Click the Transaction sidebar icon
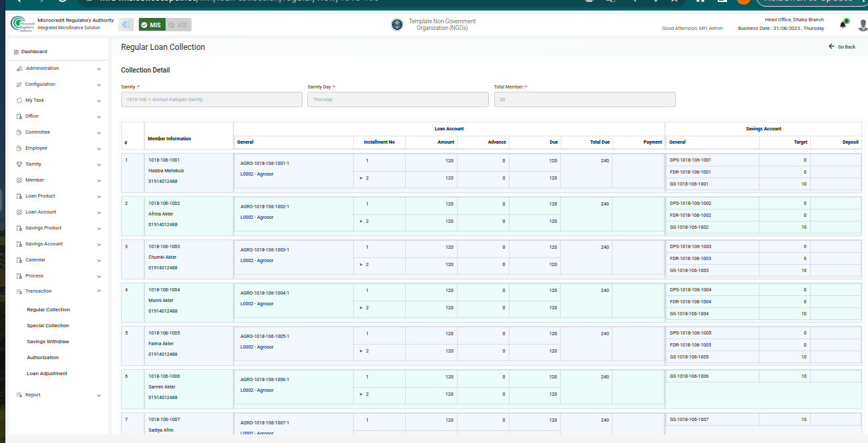The width and height of the screenshot is (868, 443). (x=19, y=291)
